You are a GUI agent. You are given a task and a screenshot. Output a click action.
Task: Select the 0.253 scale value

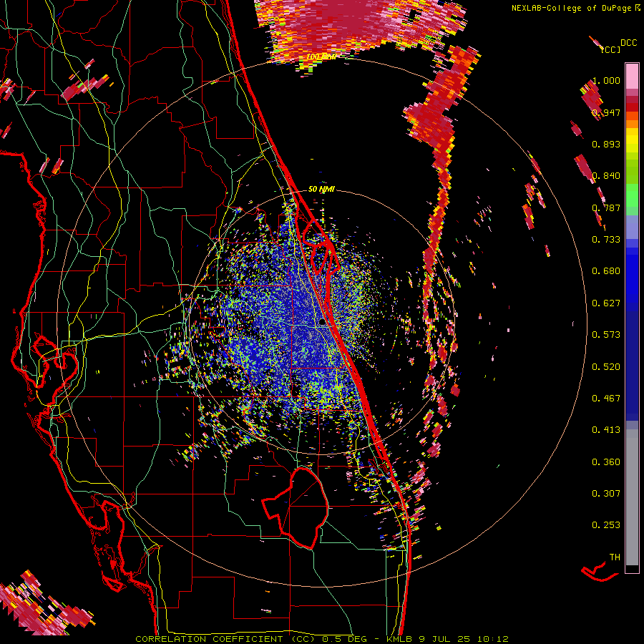(x=606, y=525)
